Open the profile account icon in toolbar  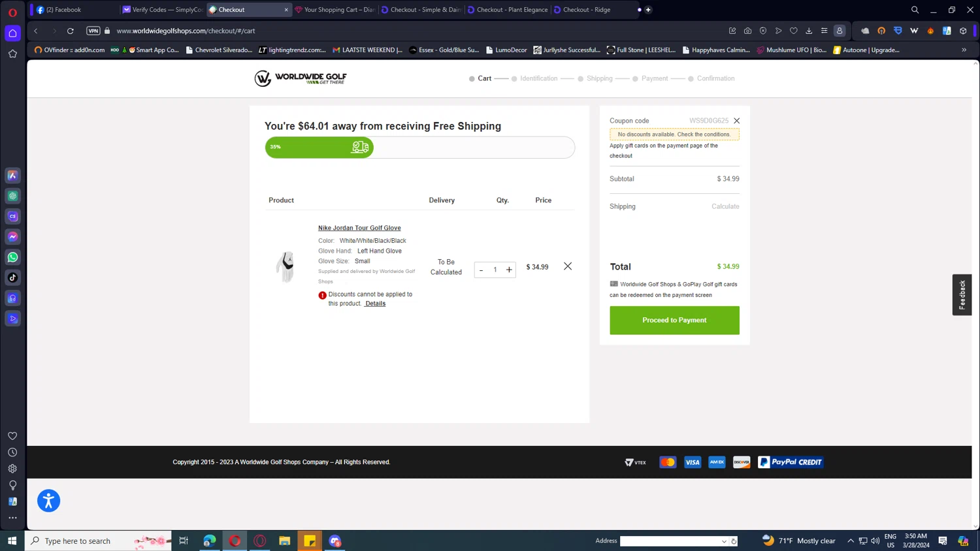pyautogui.click(x=840, y=31)
